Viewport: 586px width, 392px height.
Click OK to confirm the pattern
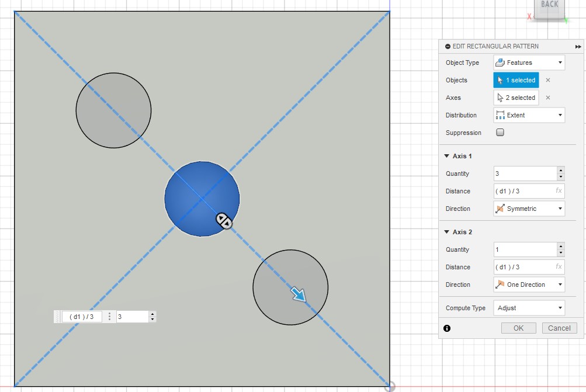[518, 328]
